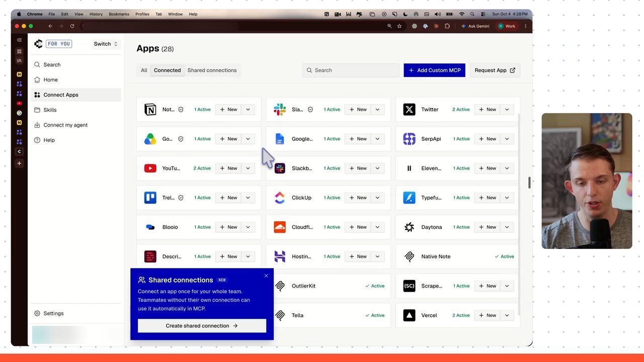Image resolution: width=644 pixels, height=362 pixels.
Task: Expand the YouTube connection dropdown arrow
Action: [x=248, y=168]
